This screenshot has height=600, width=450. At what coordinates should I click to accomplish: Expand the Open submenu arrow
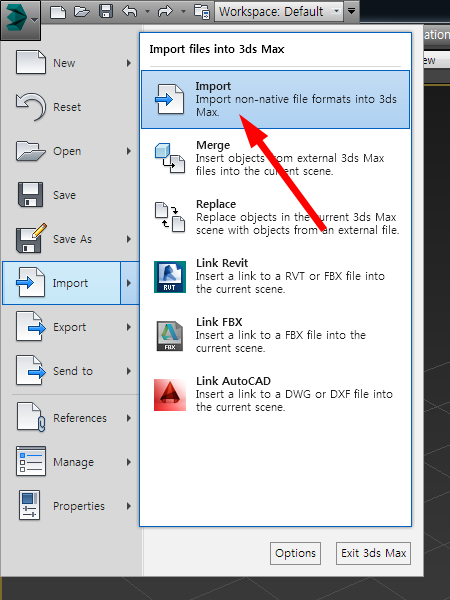click(x=129, y=151)
